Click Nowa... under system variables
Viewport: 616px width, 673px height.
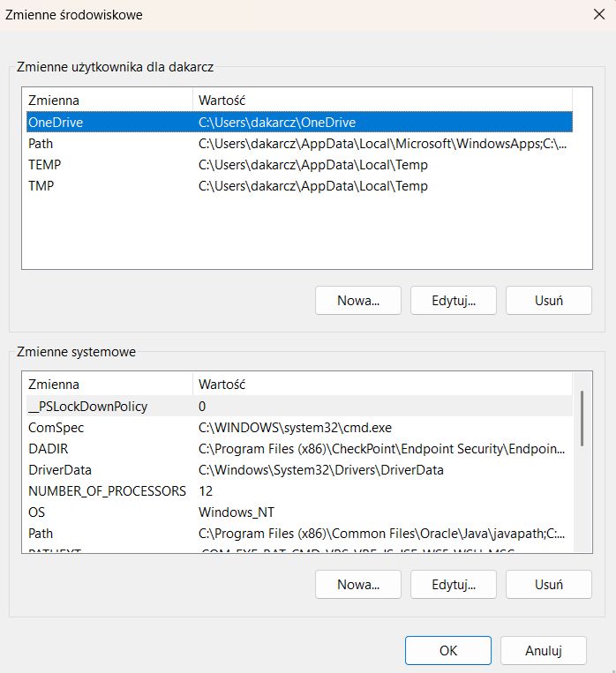358,585
